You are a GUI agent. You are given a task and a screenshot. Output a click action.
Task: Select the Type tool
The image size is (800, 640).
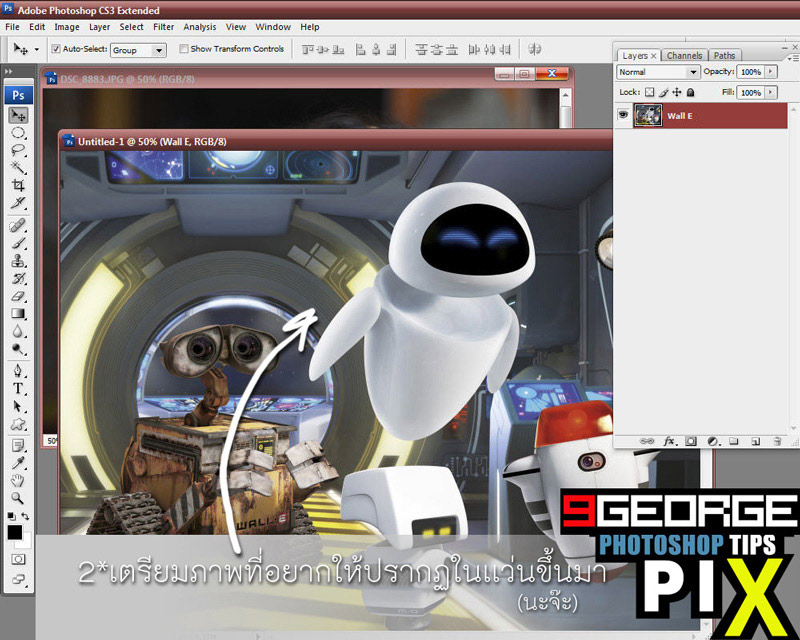[18, 388]
